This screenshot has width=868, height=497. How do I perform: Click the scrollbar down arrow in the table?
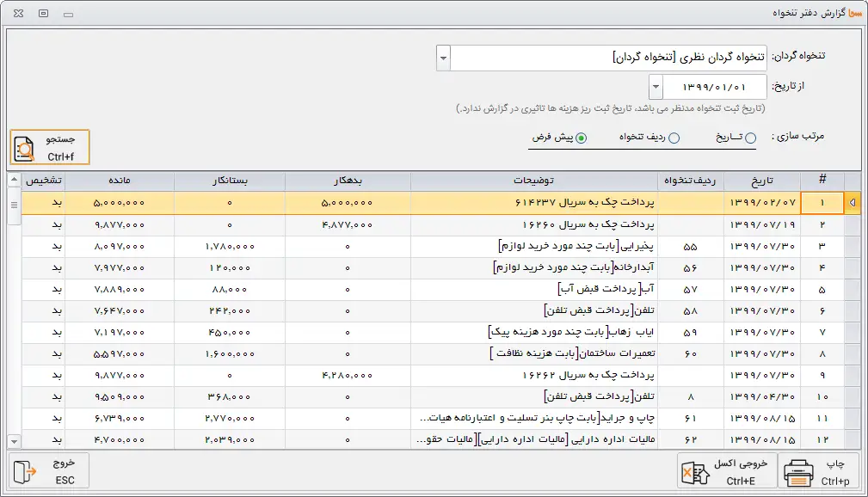tap(14, 441)
